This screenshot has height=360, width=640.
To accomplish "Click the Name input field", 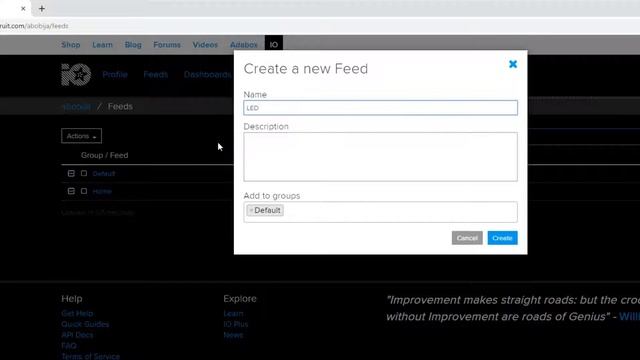I will [x=380, y=108].
